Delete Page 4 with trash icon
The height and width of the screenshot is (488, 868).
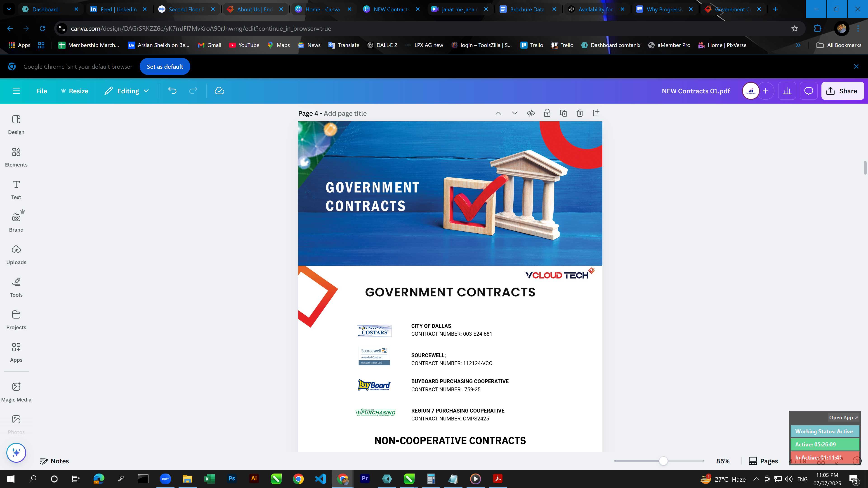tap(580, 113)
